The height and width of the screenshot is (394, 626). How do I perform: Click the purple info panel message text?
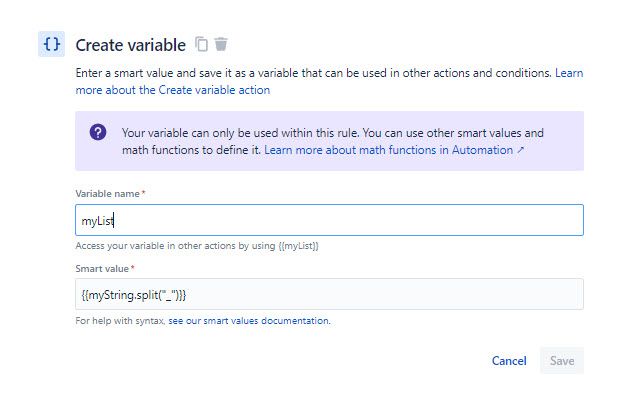pos(333,141)
